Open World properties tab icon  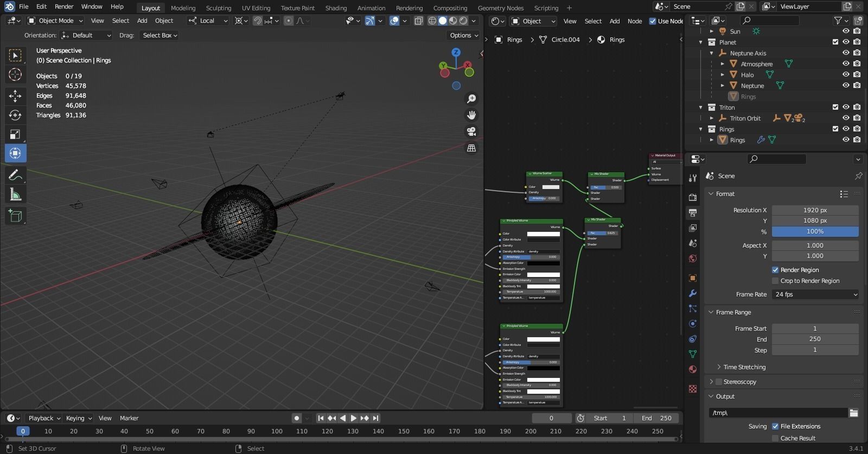tap(693, 258)
